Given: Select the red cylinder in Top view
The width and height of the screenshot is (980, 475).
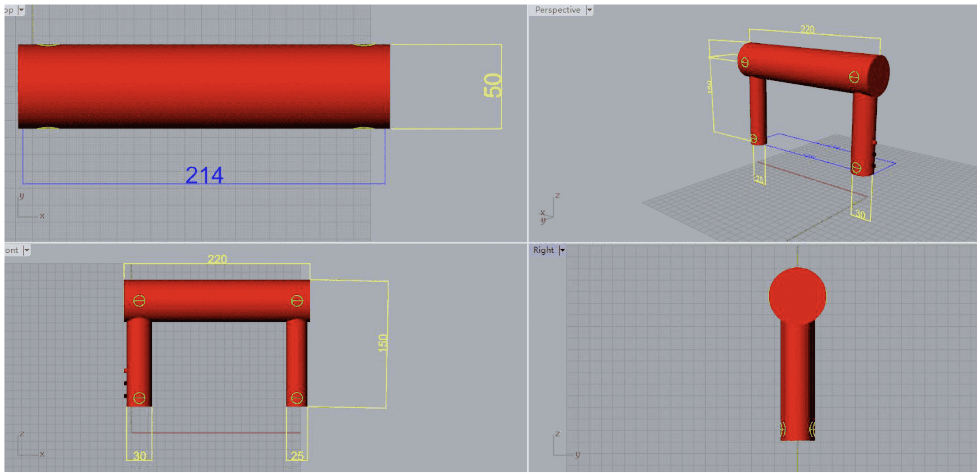Looking at the screenshot, I should pos(204,86).
